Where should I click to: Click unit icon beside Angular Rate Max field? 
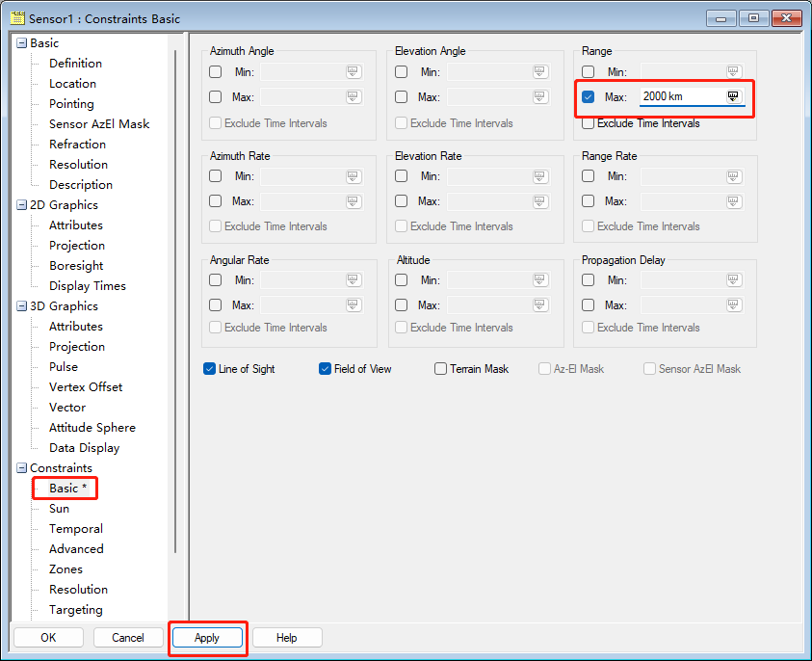click(354, 305)
